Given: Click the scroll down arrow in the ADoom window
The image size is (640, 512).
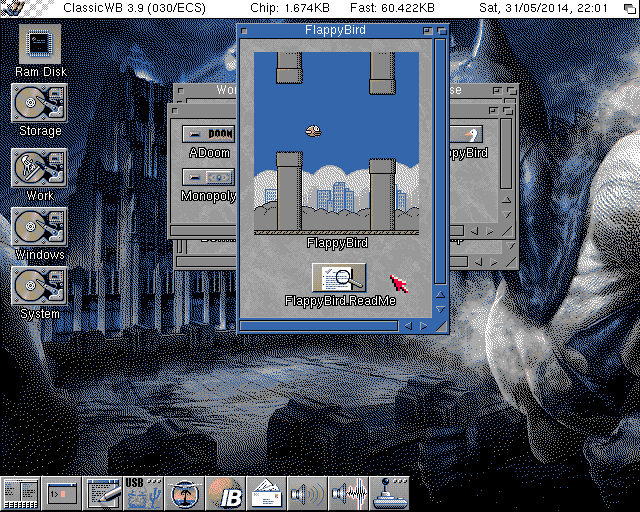Looking at the screenshot, I should [506, 214].
